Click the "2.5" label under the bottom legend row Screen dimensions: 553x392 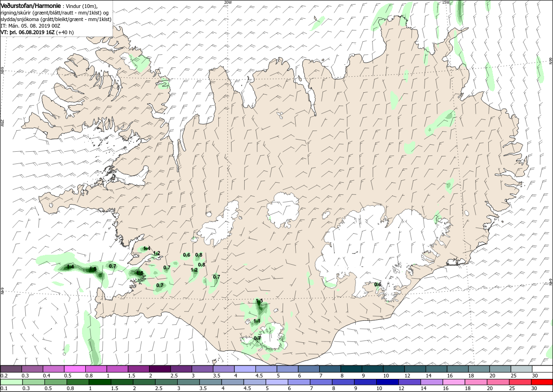point(158,389)
